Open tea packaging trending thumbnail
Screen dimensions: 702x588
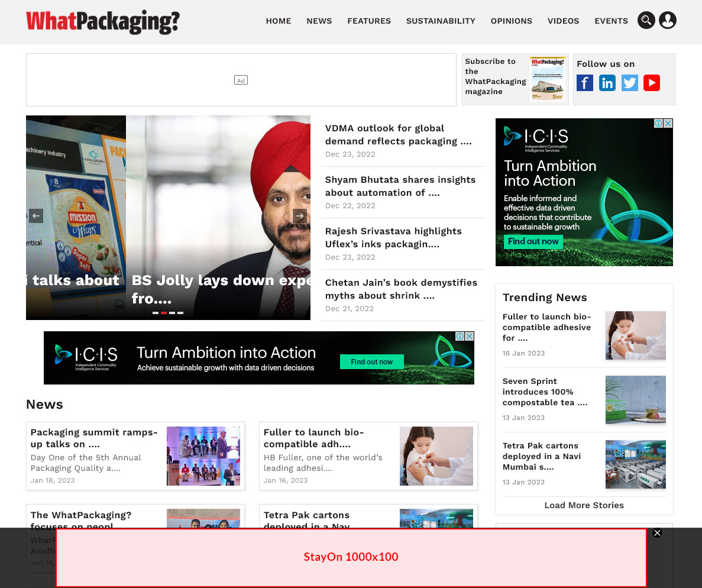click(x=635, y=400)
